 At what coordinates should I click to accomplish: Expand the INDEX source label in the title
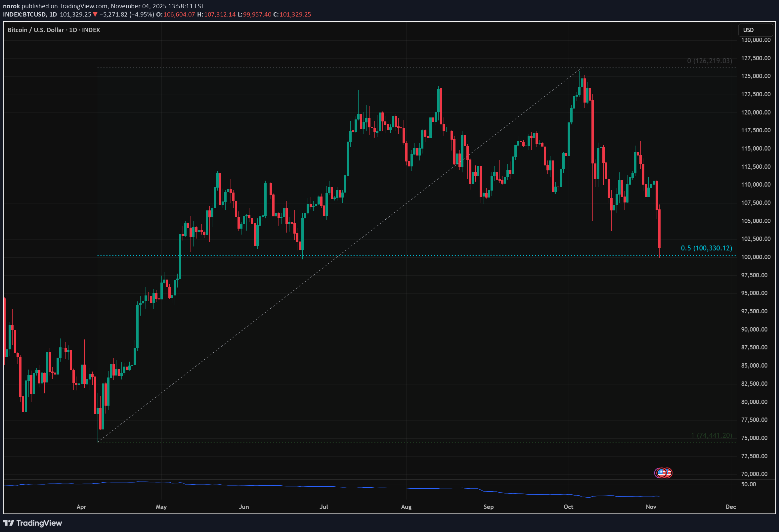pos(91,30)
